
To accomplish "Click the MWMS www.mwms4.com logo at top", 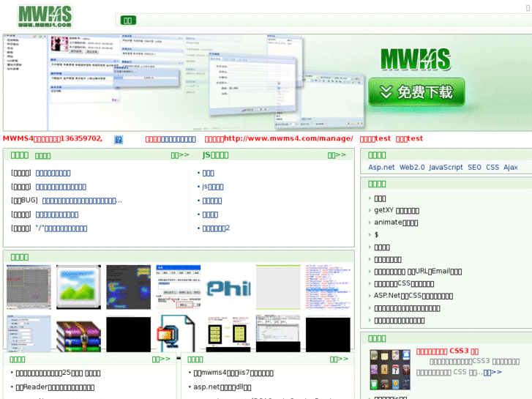I will [45, 16].
